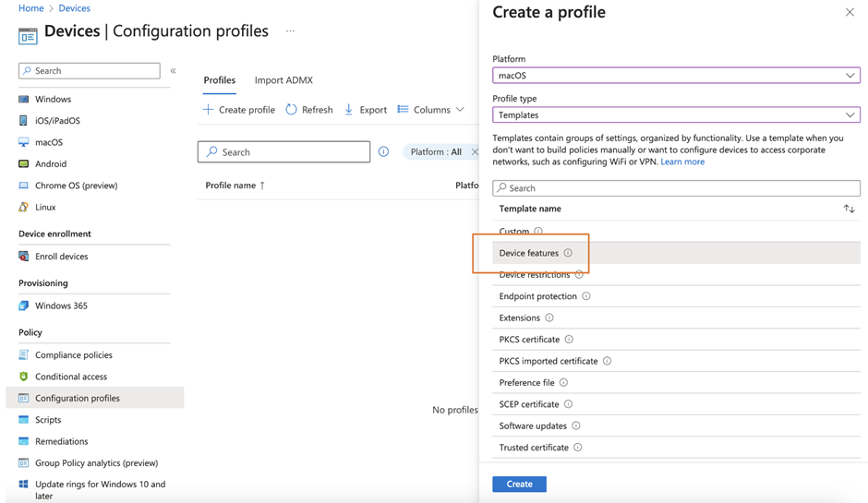Click the Enroll devices icon
This screenshot has width=868, height=503.
[23, 257]
